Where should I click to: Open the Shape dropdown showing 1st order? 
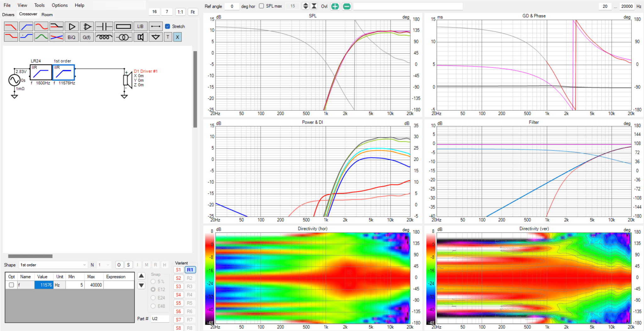point(53,265)
